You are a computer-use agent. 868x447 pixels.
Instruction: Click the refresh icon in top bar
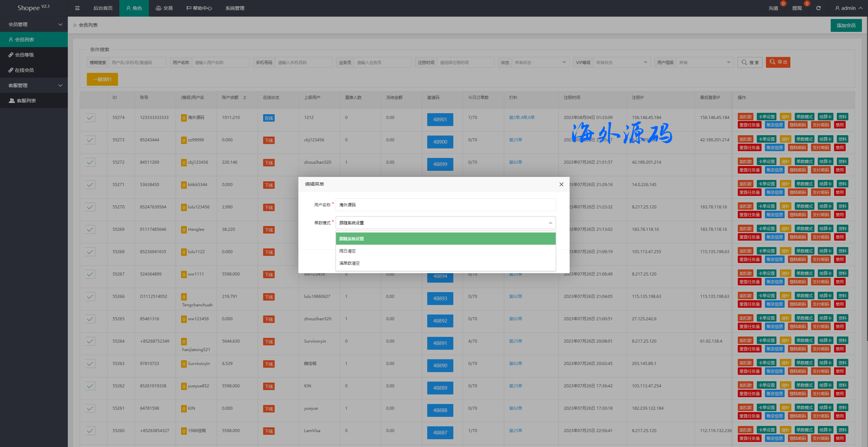pos(818,8)
